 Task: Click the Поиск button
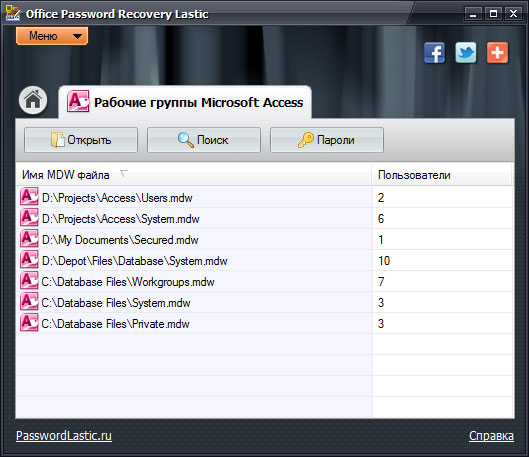[x=204, y=140]
